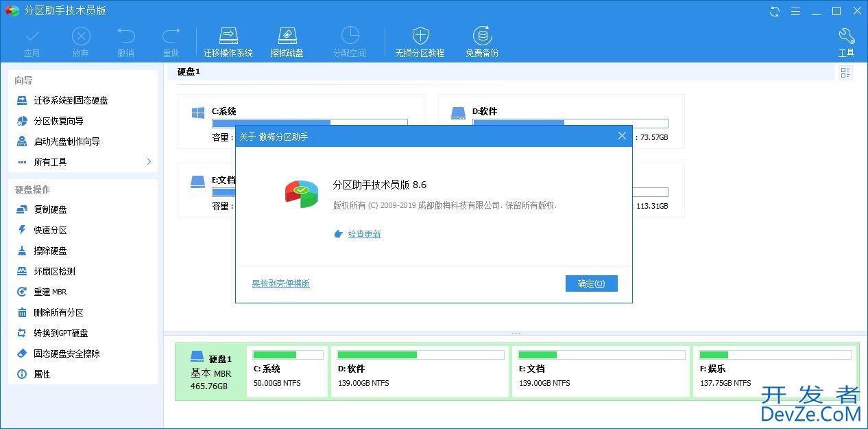The height and width of the screenshot is (429, 868).
Task: Open the 无损分区教程 toolbar item
Action: (x=420, y=43)
